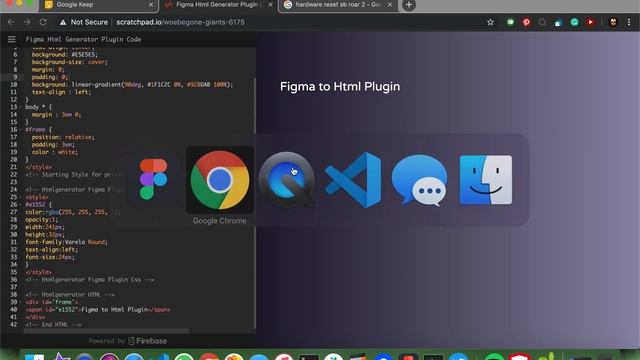Image resolution: width=640 pixels, height=360 pixels.
Task: Click the horizontal scrollbar under the code editor
Action: click(x=106, y=331)
